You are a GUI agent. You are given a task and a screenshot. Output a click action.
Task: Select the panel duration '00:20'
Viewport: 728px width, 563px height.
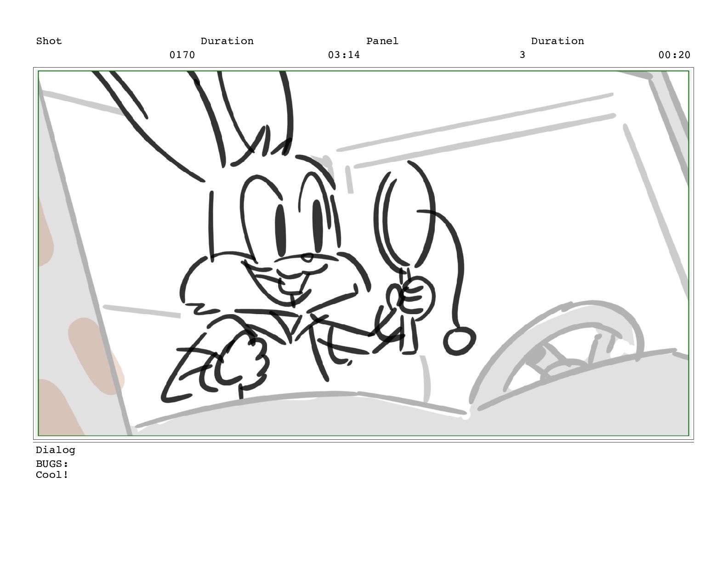pyautogui.click(x=674, y=55)
